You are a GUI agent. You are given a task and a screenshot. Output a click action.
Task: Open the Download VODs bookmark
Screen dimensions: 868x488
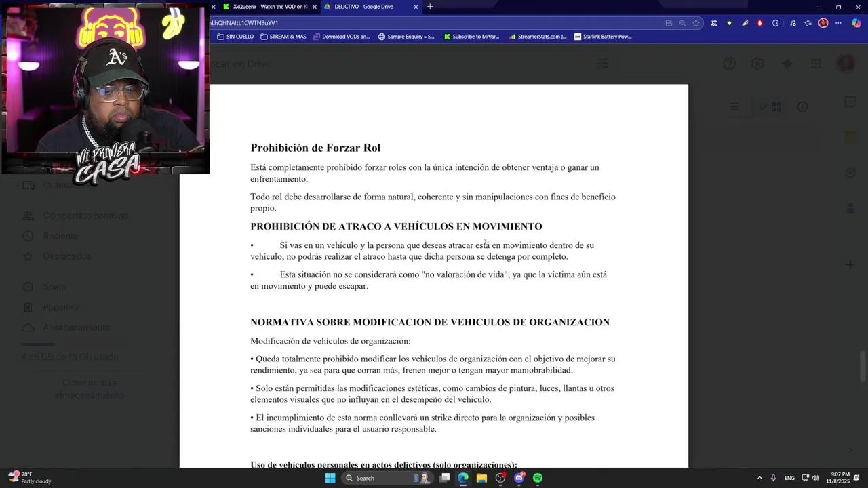pyautogui.click(x=342, y=37)
